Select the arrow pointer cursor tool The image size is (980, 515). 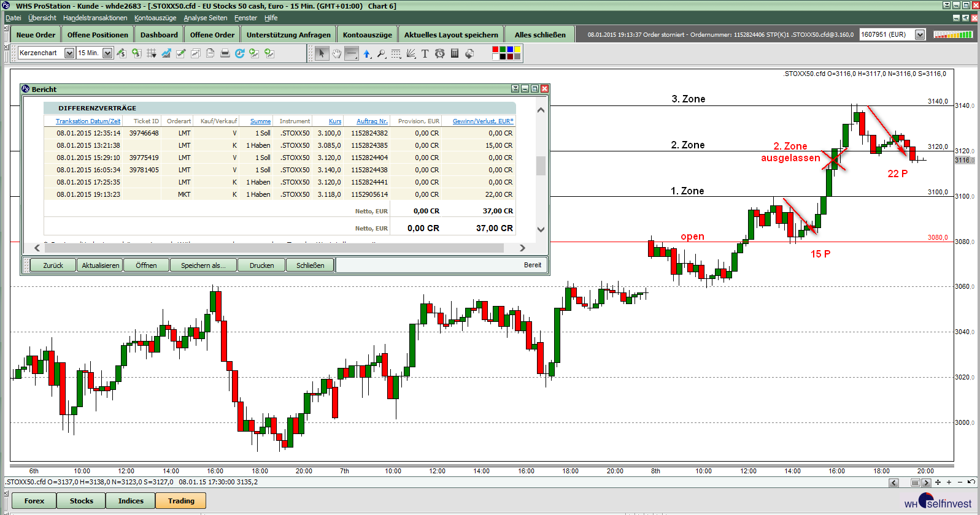click(322, 54)
